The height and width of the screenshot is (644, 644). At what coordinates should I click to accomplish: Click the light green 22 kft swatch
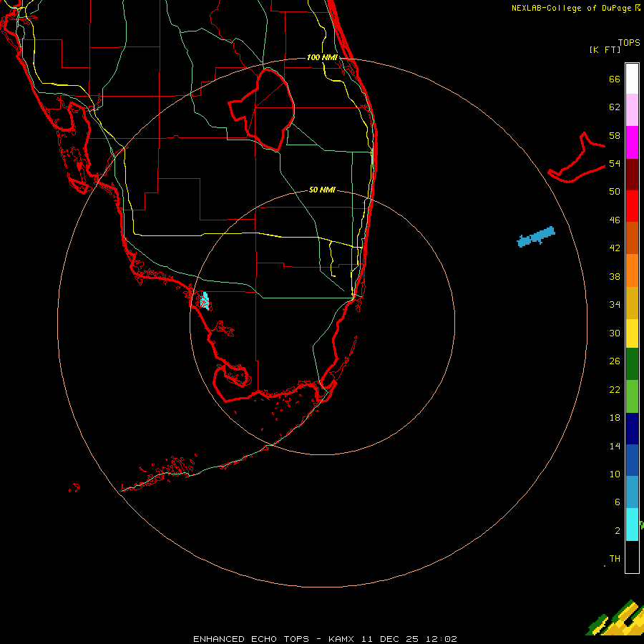tap(632, 396)
